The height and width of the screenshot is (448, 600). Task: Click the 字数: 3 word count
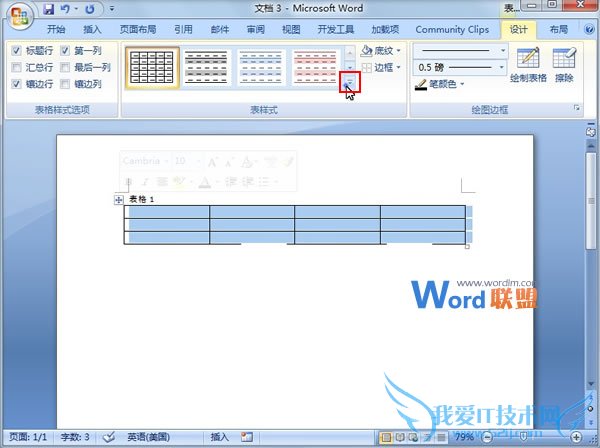click(x=75, y=437)
